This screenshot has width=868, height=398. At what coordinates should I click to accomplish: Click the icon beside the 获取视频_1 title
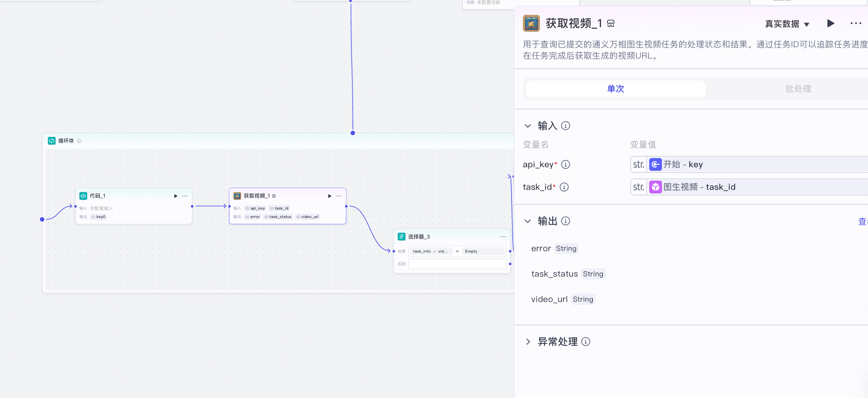click(611, 24)
